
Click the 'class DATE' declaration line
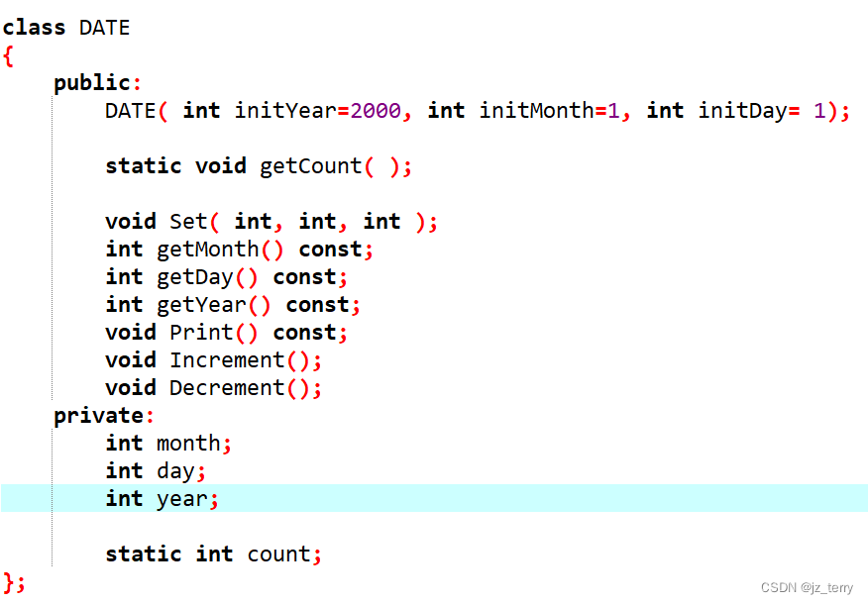coord(65,27)
